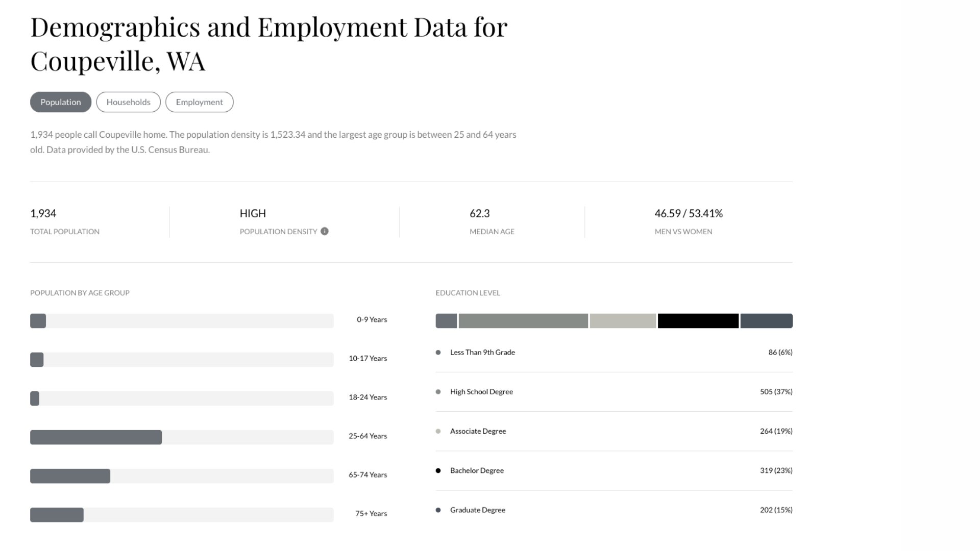Screen dimensions: 980x551
Task: Click the Associate Degree legend label
Action: pos(478,431)
